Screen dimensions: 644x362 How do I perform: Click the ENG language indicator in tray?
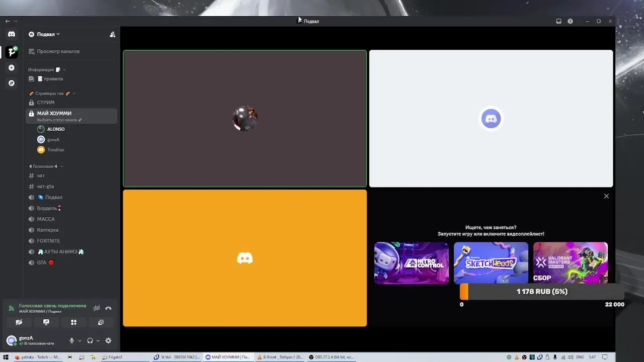click(x=580, y=357)
